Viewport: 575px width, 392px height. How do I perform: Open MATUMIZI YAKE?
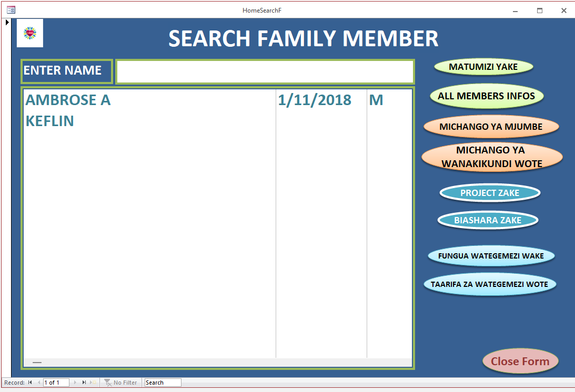483,67
